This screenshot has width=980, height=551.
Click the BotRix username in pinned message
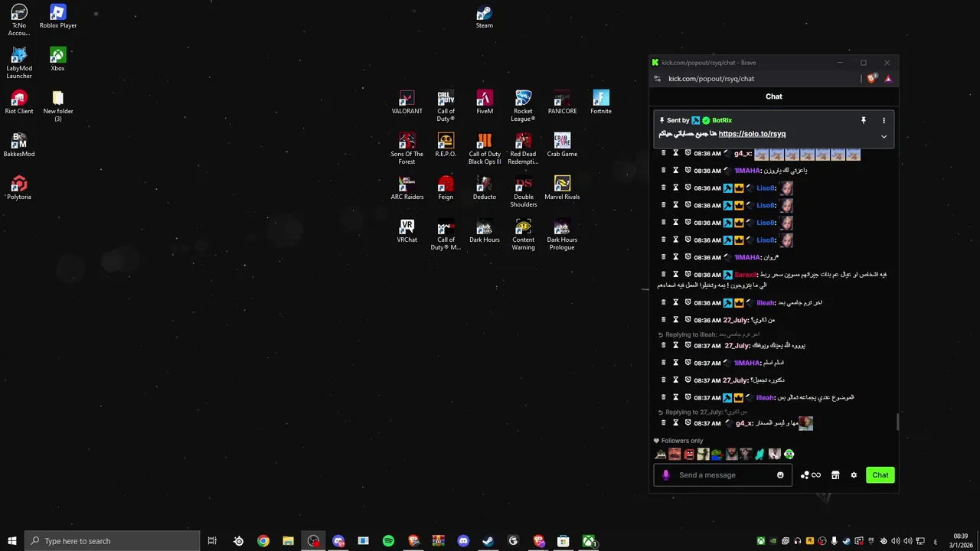click(722, 120)
